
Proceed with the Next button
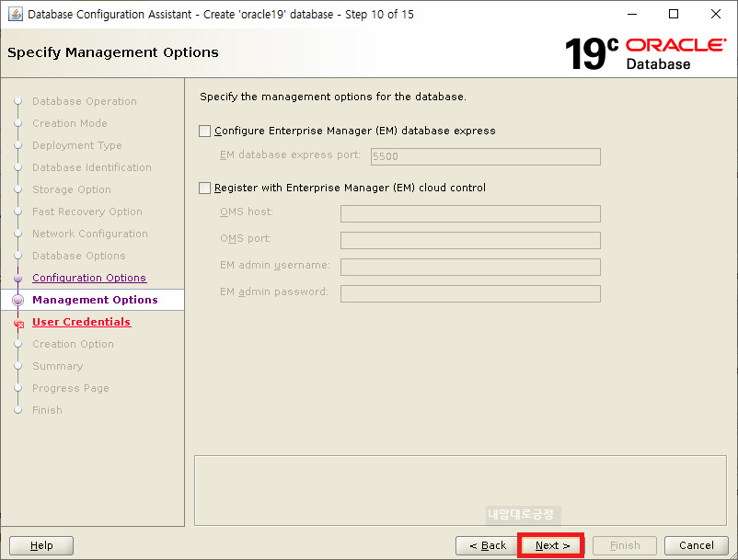(551, 545)
